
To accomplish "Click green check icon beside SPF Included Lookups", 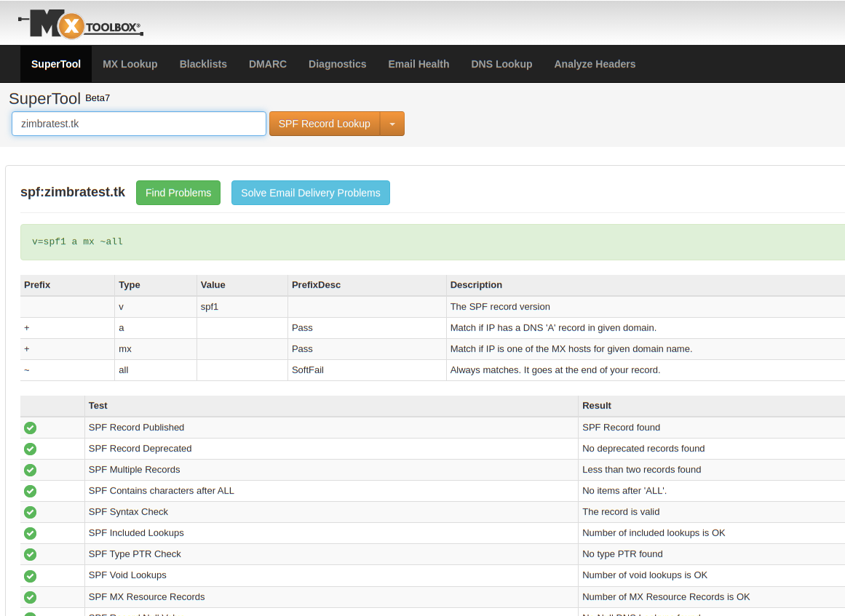I will pyautogui.click(x=30, y=533).
